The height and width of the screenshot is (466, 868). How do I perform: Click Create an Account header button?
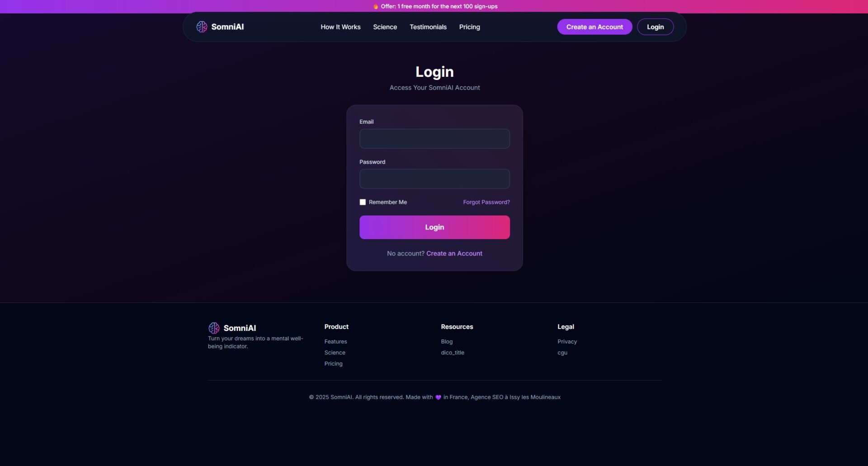click(594, 27)
